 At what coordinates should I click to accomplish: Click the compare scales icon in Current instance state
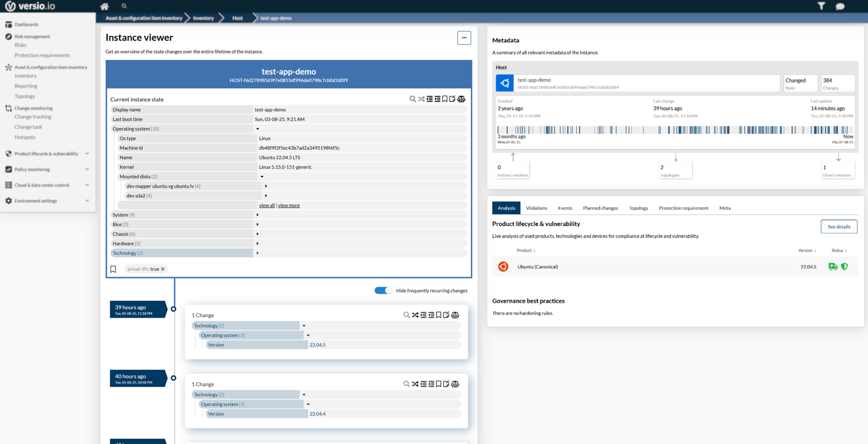coord(461,99)
